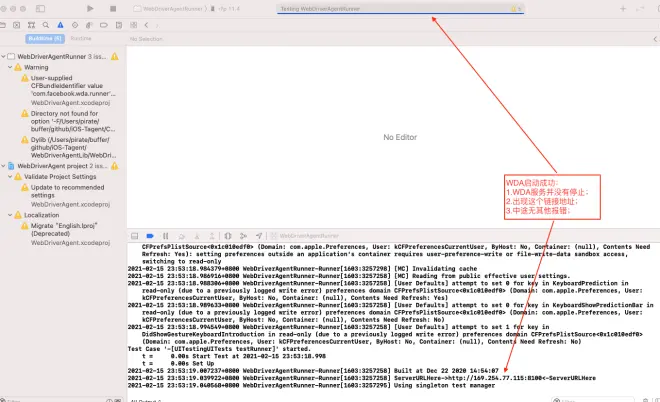660x402 pixels.
Task: Select the Buildtime issues tab
Action: pos(45,38)
